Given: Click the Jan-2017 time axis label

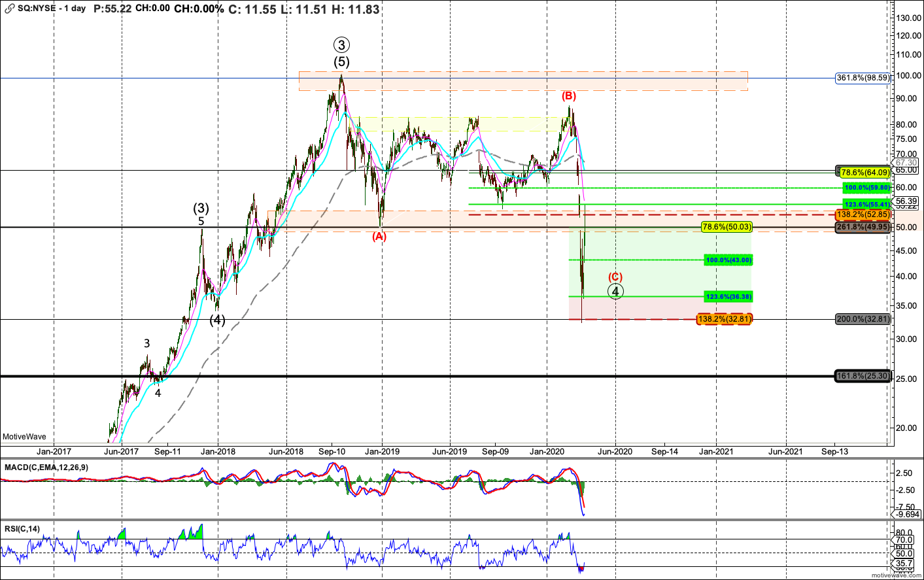Looking at the screenshot, I should coord(54,451).
